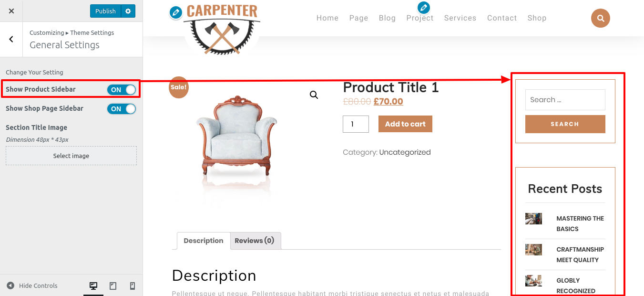644x296 pixels.
Task: Close the customizer with the X icon
Action: (11, 11)
